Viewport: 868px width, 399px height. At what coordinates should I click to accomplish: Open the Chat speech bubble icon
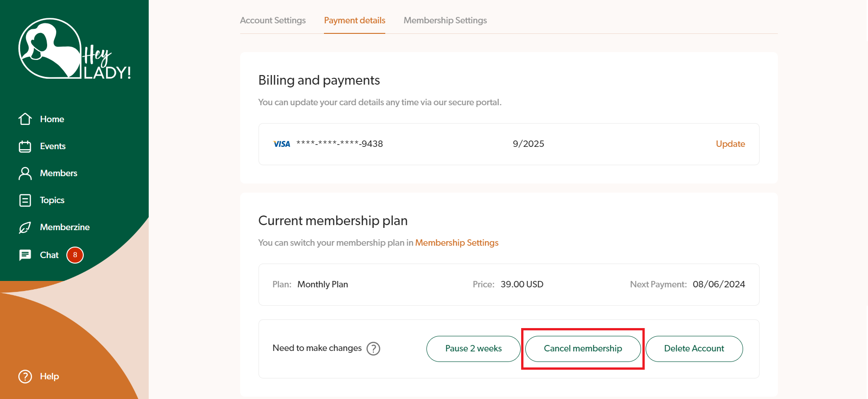tap(25, 255)
